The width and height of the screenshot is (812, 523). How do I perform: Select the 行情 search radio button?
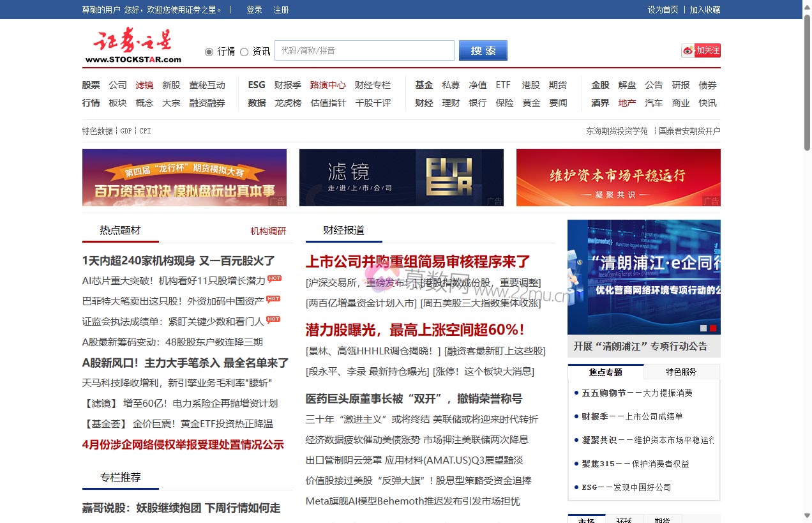click(x=209, y=51)
